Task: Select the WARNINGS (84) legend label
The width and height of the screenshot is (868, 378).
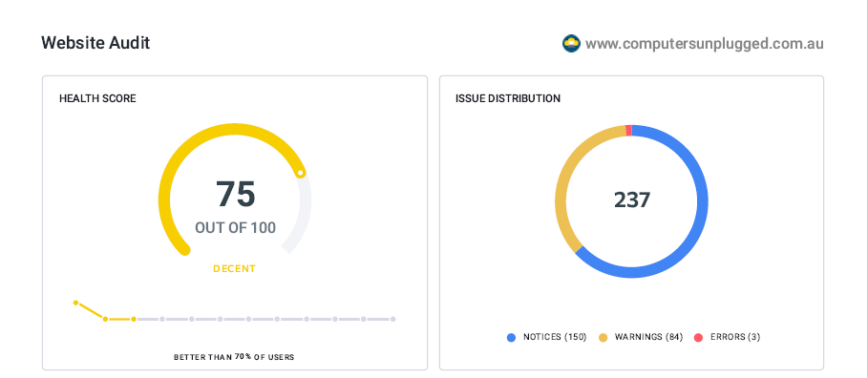Action: click(x=648, y=337)
